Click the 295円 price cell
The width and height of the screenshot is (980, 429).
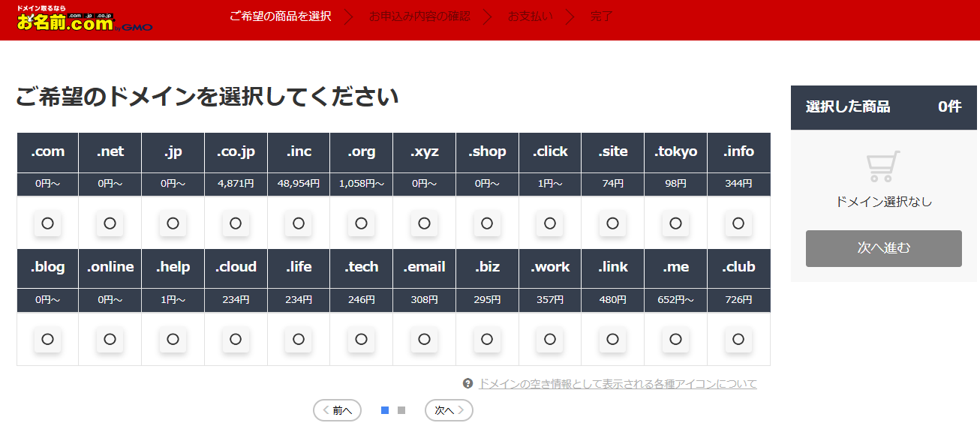[487, 300]
